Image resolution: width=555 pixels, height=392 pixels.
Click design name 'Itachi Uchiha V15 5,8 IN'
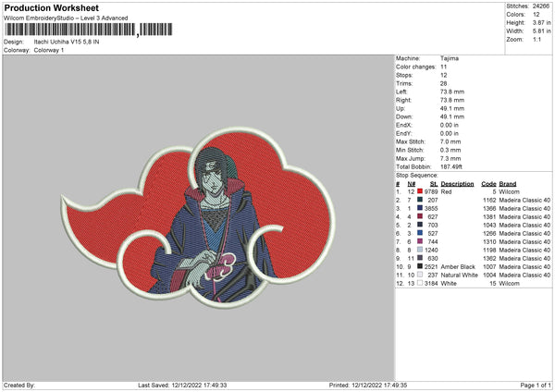click(67, 42)
